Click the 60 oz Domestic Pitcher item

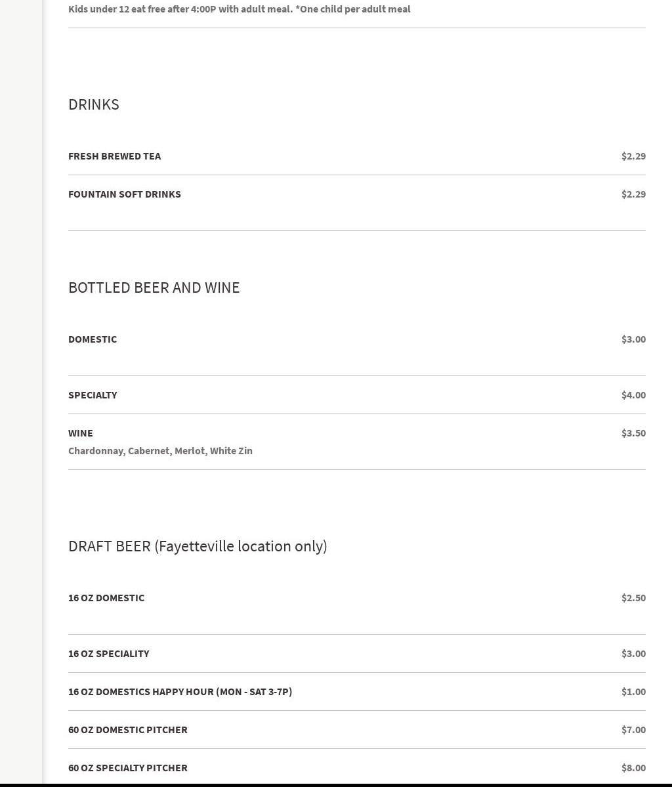tap(128, 730)
